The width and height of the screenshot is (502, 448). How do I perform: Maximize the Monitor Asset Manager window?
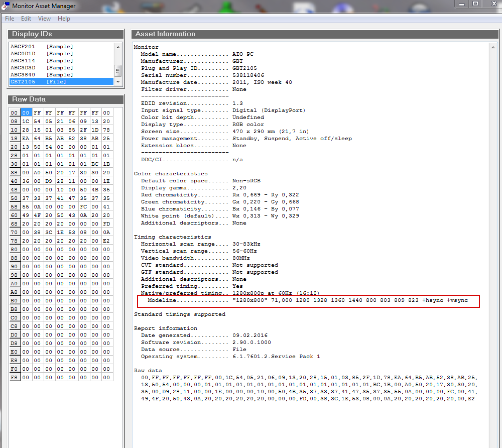click(475, 4)
